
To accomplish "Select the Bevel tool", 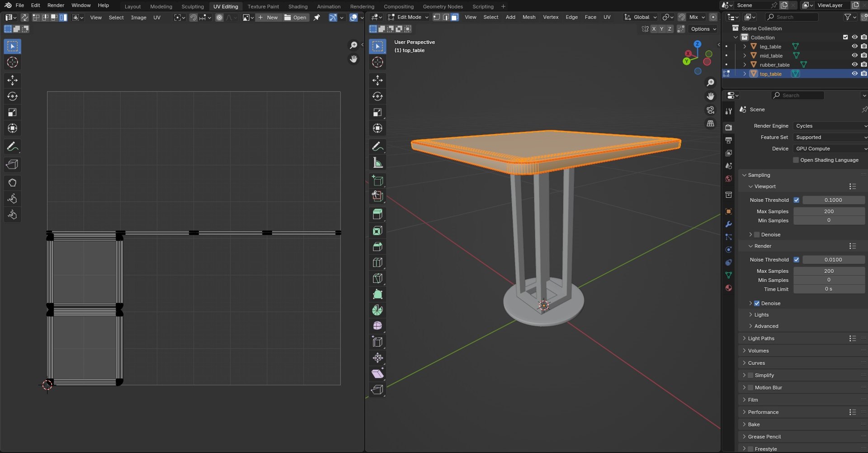I will point(377,247).
